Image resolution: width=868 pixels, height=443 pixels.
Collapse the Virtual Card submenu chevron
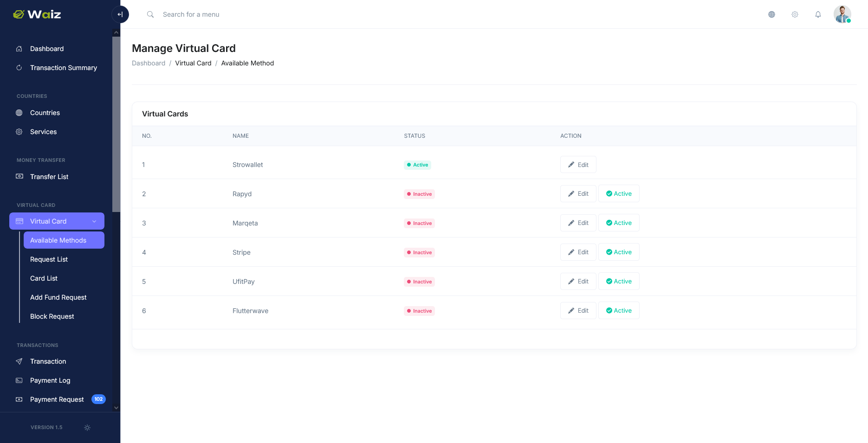point(94,221)
